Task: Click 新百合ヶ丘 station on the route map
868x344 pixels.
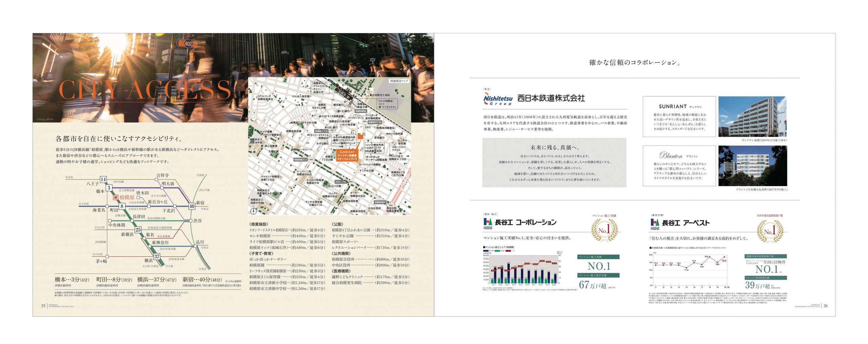Action: click(158, 202)
